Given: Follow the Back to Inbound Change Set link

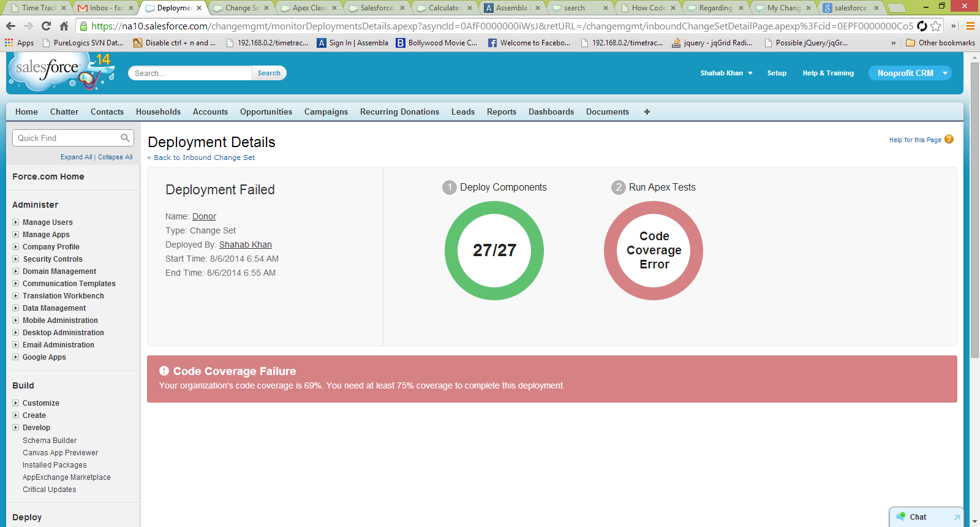Looking at the screenshot, I should point(204,157).
